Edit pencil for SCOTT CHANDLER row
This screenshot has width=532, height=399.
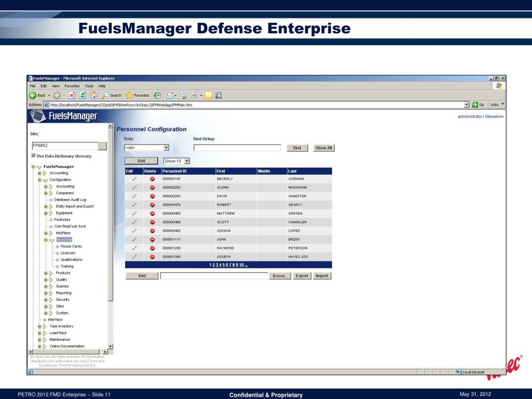pyautogui.click(x=135, y=222)
